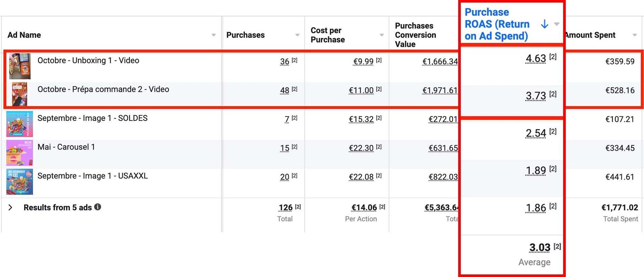The width and height of the screenshot is (644, 277).
Task: Click the info icon beside Results from 5 ads
Action: click(x=98, y=207)
